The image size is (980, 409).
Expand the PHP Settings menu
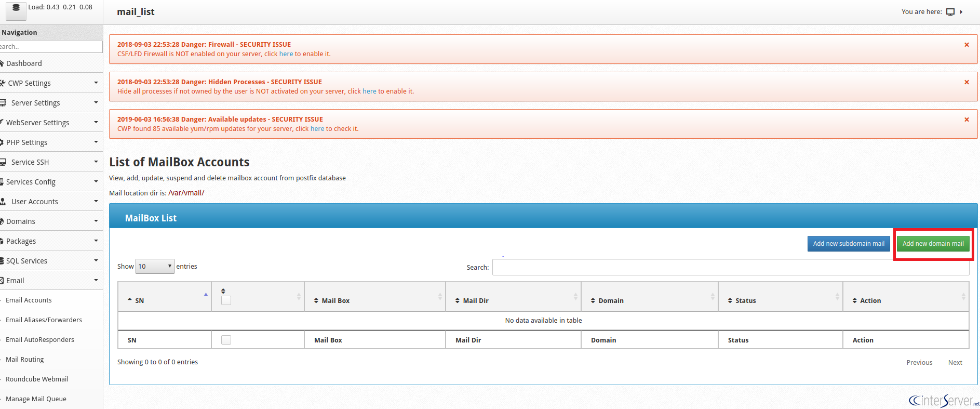click(x=96, y=142)
